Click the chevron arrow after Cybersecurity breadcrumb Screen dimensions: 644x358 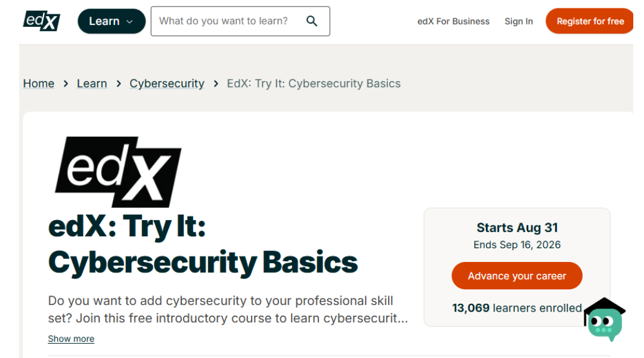click(x=216, y=84)
